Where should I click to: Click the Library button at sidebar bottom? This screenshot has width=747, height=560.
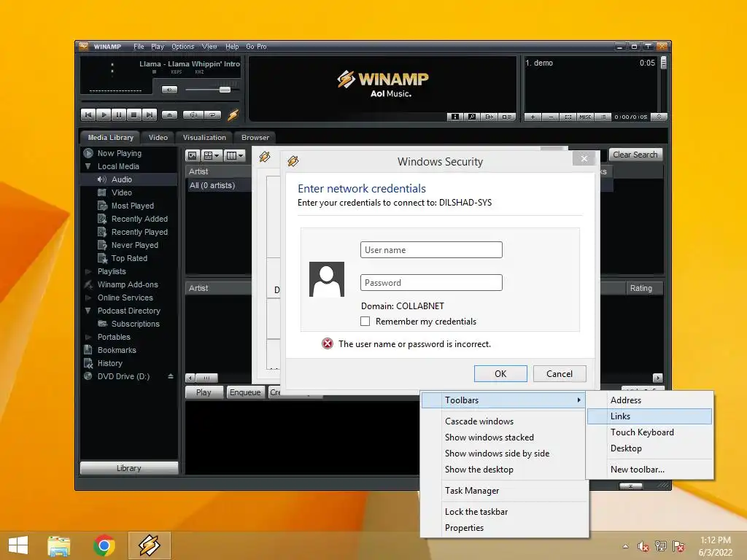click(x=129, y=468)
